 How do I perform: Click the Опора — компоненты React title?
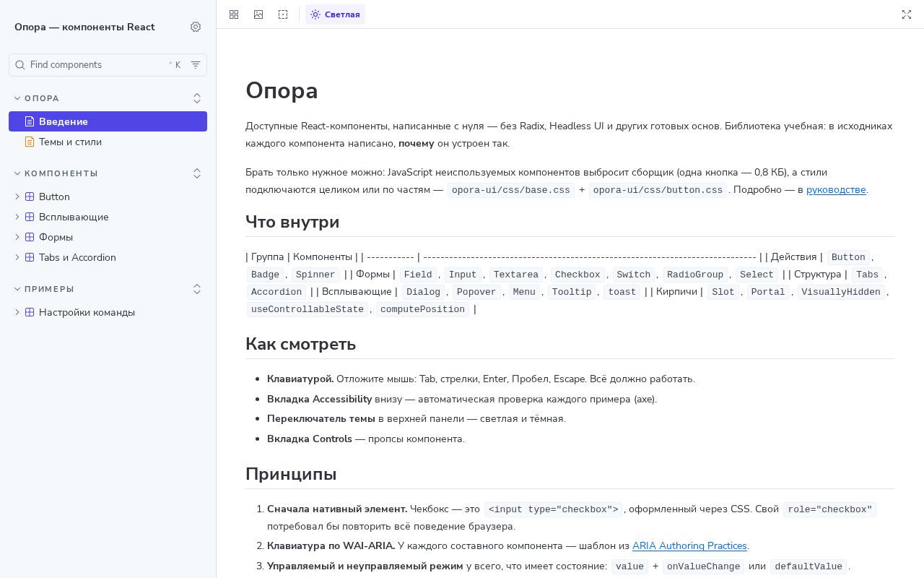84,27
